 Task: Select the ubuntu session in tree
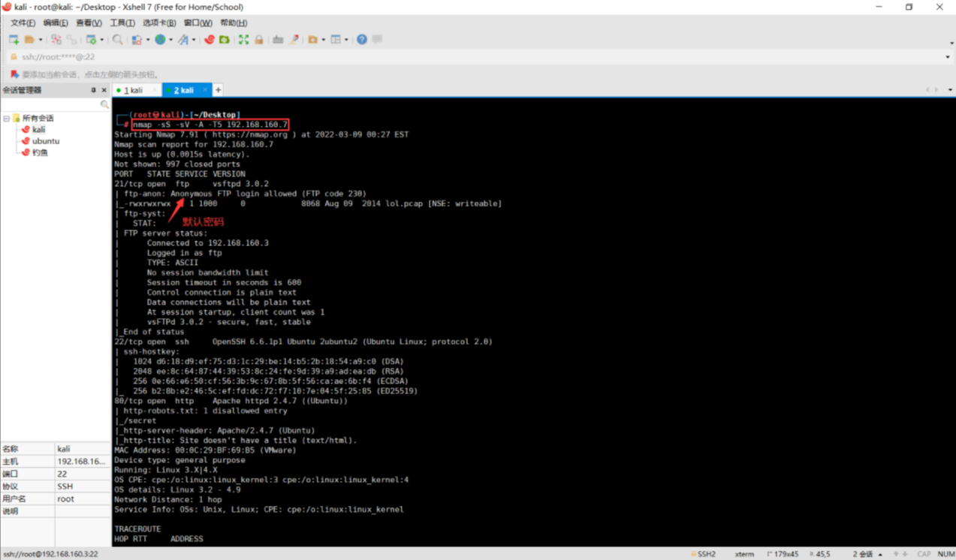click(x=46, y=140)
